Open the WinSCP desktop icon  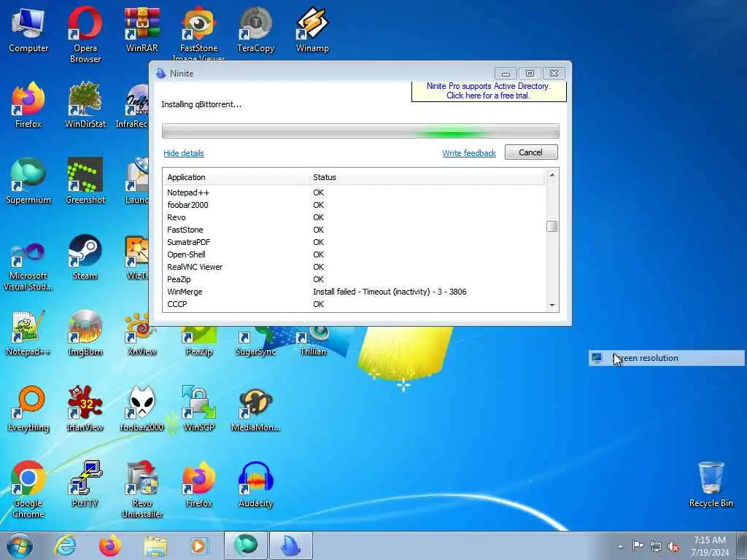[198, 408]
